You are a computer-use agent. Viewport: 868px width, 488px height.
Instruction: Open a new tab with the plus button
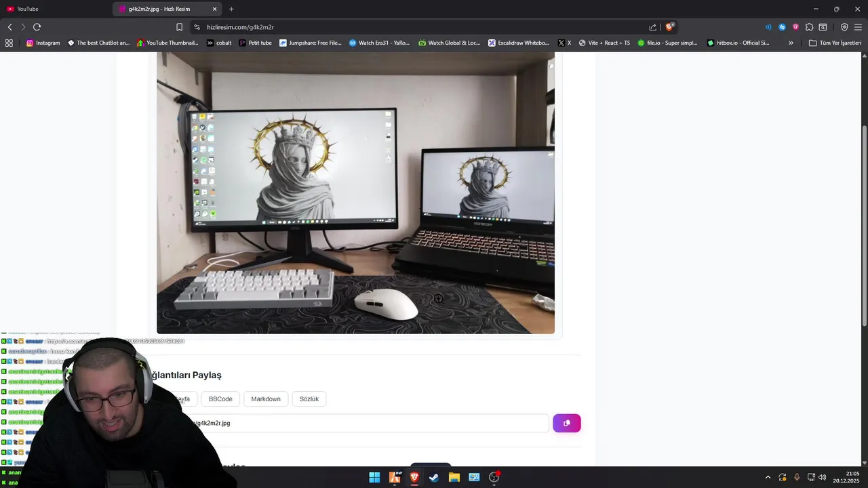click(x=231, y=9)
